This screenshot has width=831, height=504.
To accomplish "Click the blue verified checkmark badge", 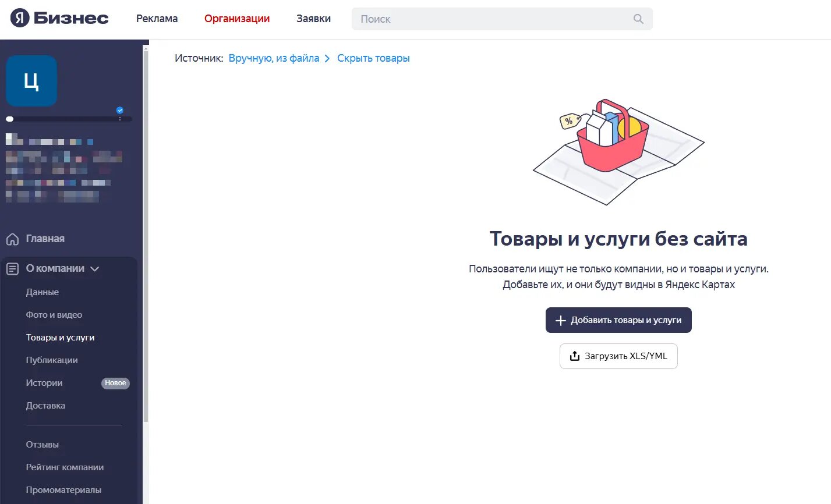I will tap(120, 110).
